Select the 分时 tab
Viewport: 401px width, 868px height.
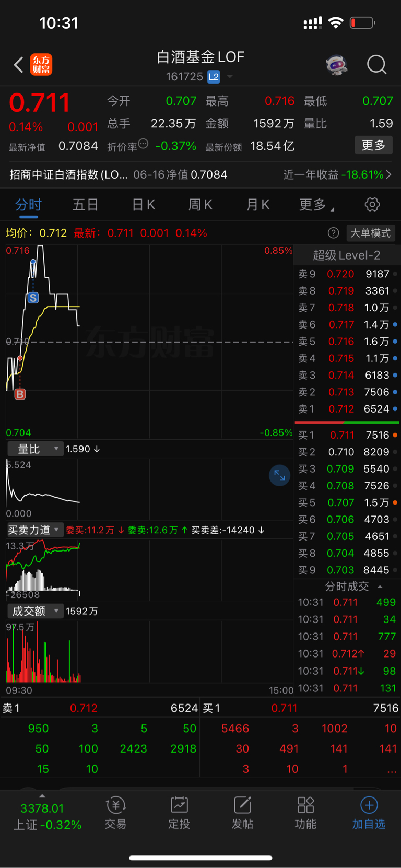pyautogui.click(x=28, y=205)
